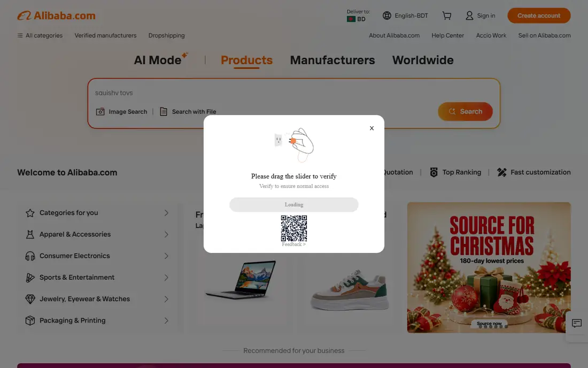Click the Fast customization tools icon

click(502, 172)
